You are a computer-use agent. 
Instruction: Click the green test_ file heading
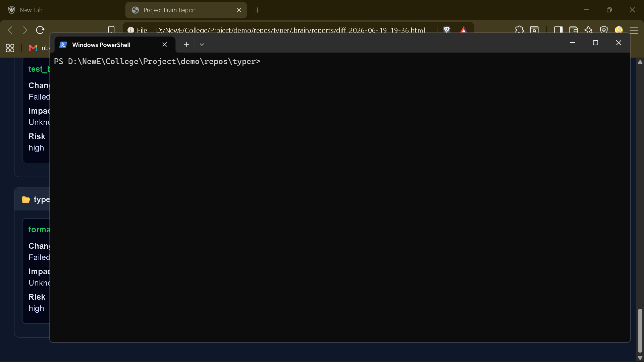click(39, 69)
